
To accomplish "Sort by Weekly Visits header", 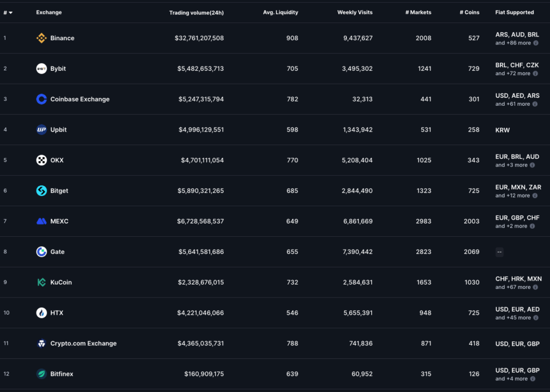I will coord(355,12).
